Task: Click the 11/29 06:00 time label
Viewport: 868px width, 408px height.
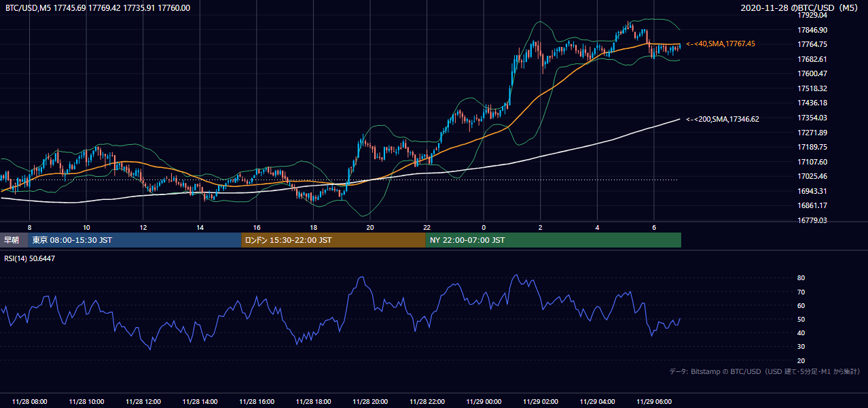Action: coord(654,402)
